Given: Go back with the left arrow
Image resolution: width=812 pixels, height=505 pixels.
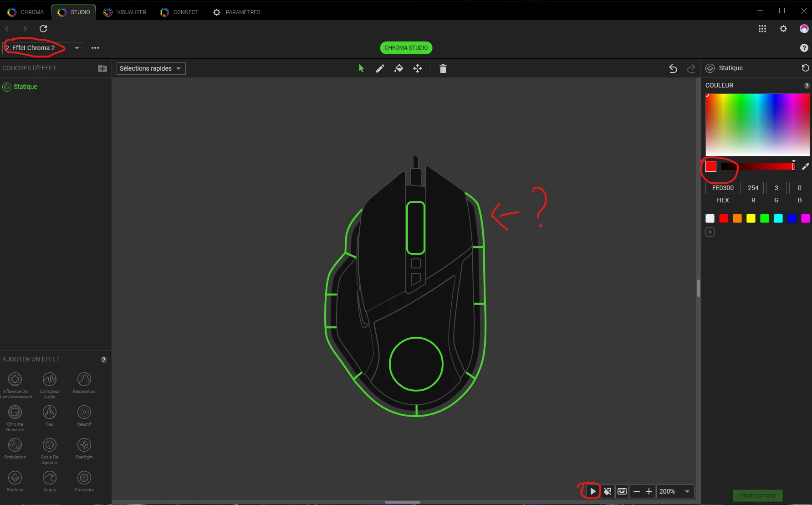Looking at the screenshot, I should point(7,29).
